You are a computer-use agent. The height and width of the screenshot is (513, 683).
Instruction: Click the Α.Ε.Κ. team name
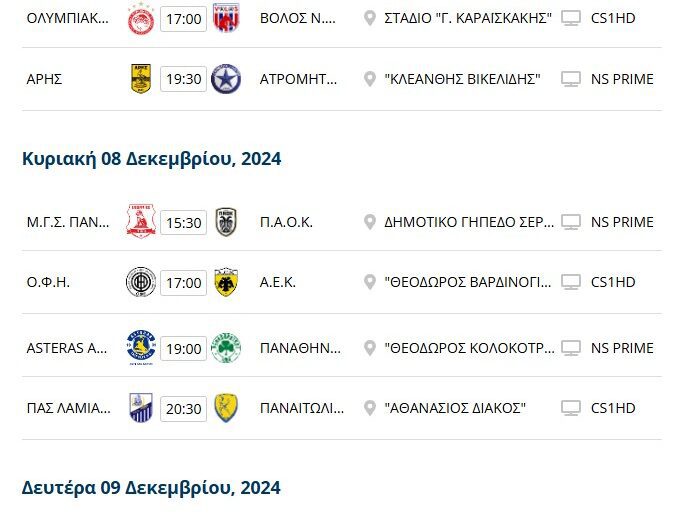coord(280,283)
